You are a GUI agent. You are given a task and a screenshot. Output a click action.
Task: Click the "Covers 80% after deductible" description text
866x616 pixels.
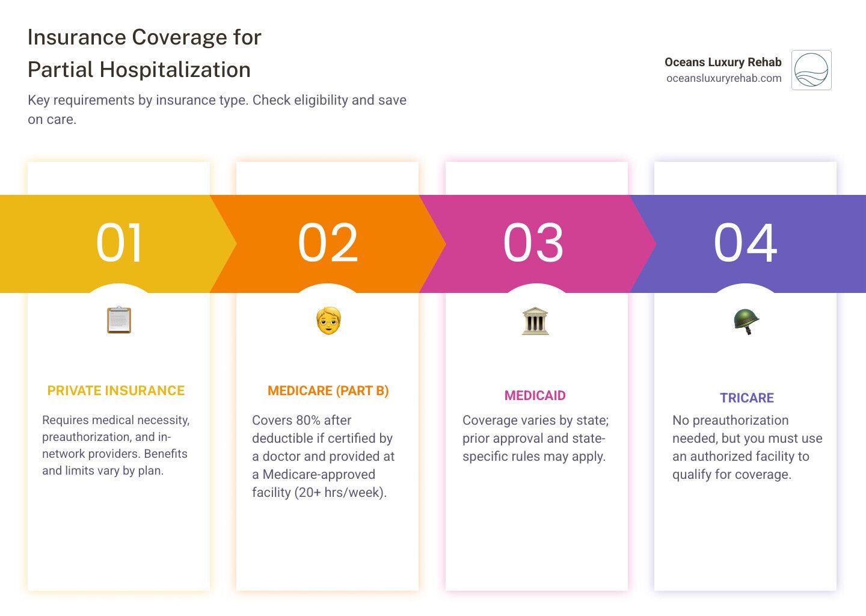point(323,456)
